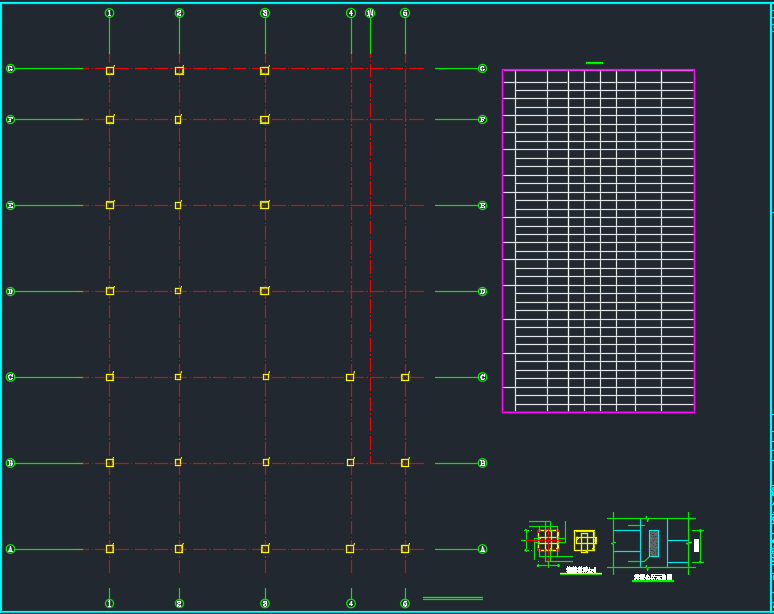Viewport: 774px width, 614px height.
Task: Pick the column at axis 3 and D
Action: [x=265, y=291]
